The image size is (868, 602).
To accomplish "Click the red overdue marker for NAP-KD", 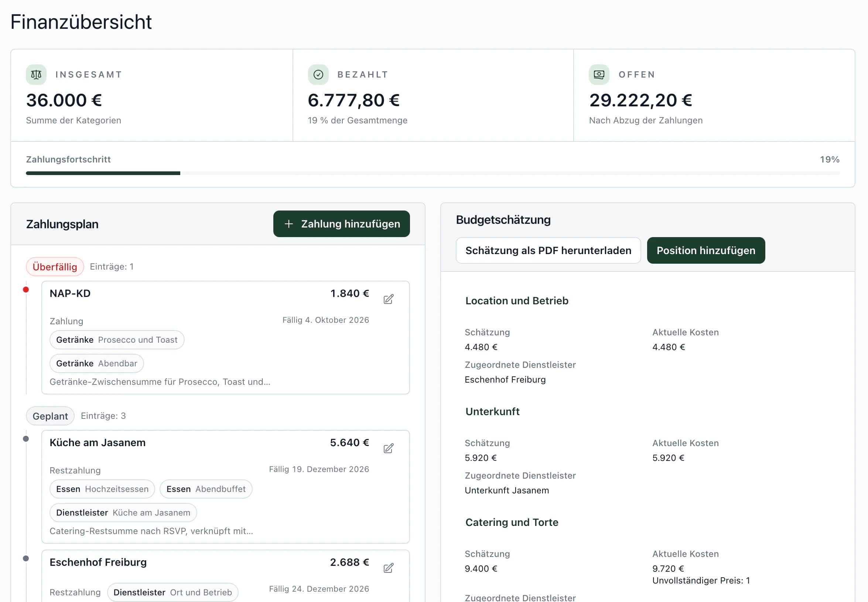I will click(25, 290).
